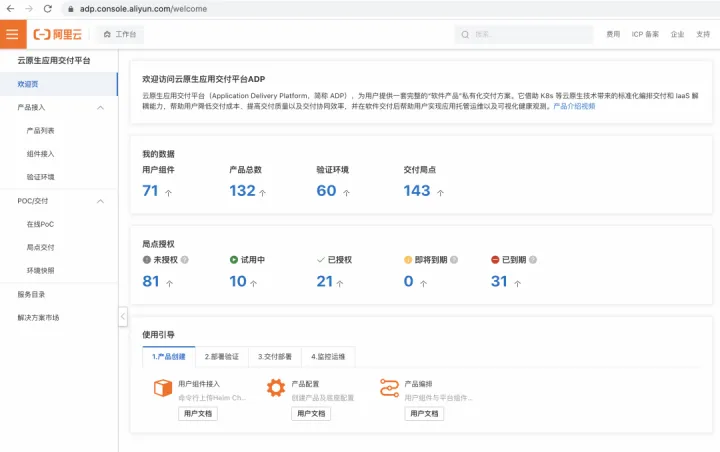Click the grey 未授权 status icon
This screenshot has width=720, height=452.
146,260
